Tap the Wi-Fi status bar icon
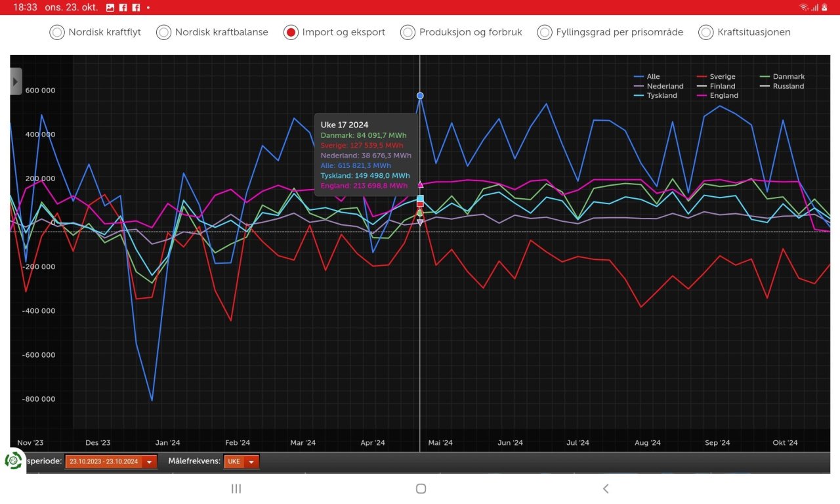Image resolution: width=840 pixels, height=504 pixels. tap(804, 7)
